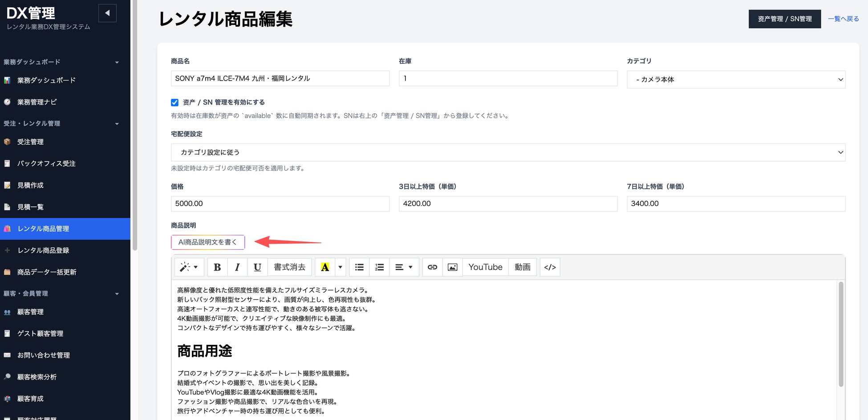Follow the 一覧へ戻る link
This screenshot has height=420, width=868.
[844, 19]
